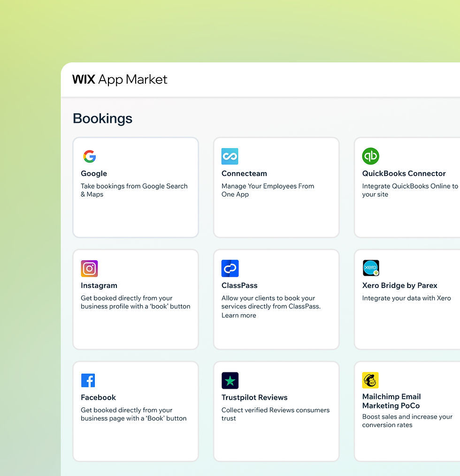Viewport: 460px width, 476px height.
Task: Click the Trustpilot Reviews star icon
Action: click(230, 380)
